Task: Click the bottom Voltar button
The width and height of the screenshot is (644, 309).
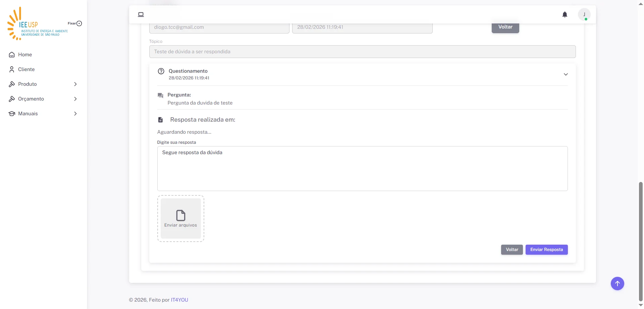Action: coord(512,250)
